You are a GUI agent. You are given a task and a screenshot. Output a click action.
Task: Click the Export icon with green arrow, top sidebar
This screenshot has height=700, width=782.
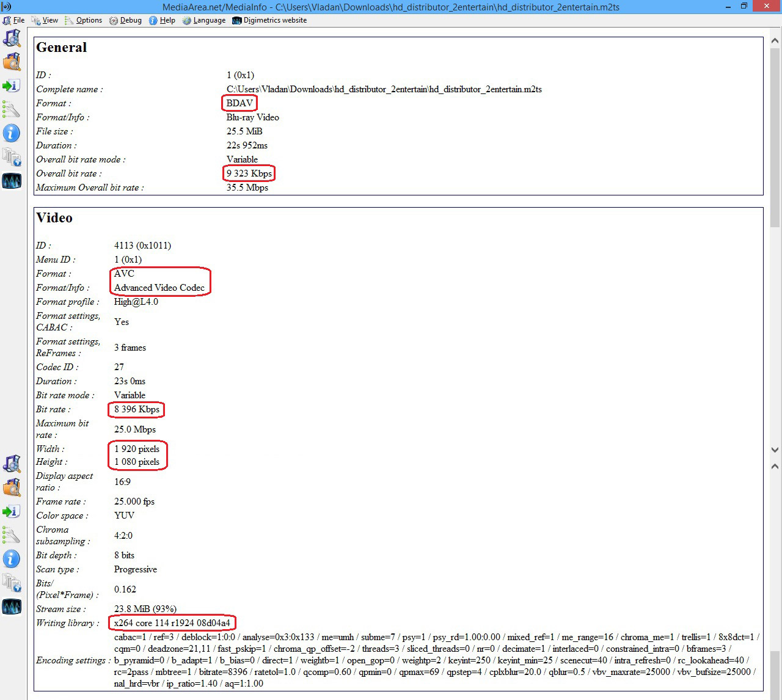click(11, 86)
